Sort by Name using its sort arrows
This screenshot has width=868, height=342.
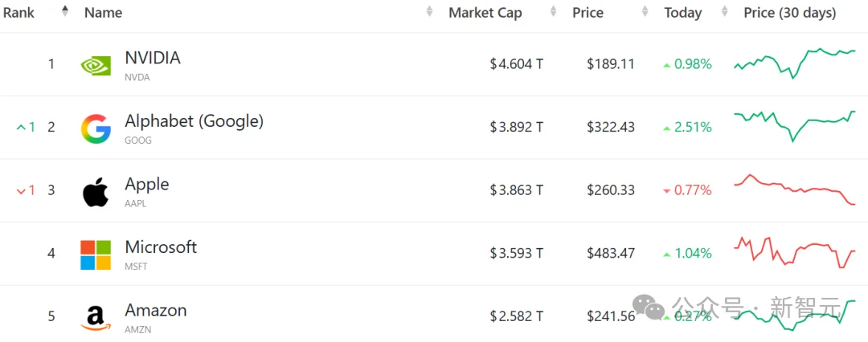click(429, 12)
